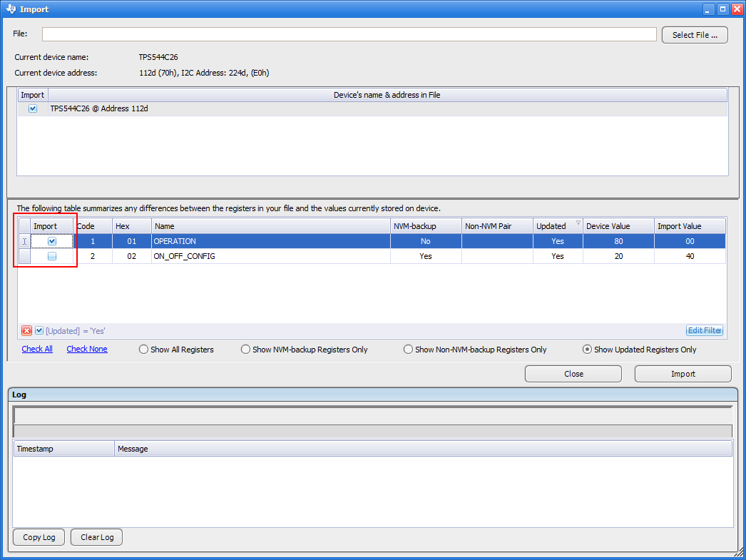746x560 pixels.
Task: Click the Check None link
Action: point(87,349)
